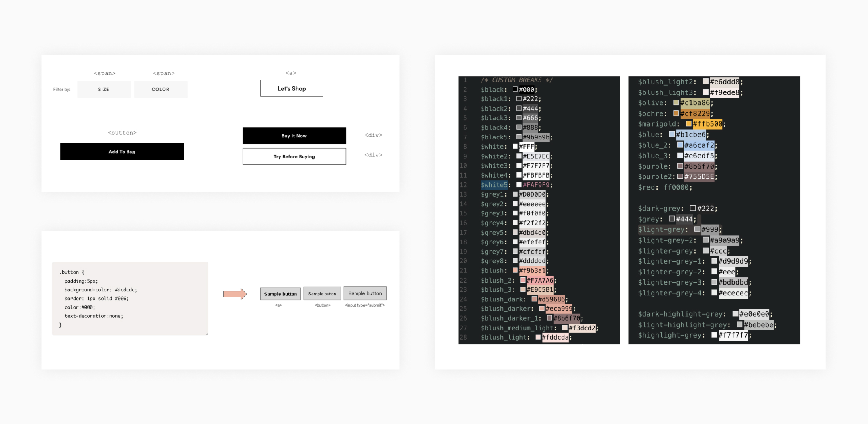Click the Try Before Buying button
Image resolution: width=868 pixels, height=424 pixels.
pyautogui.click(x=294, y=156)
